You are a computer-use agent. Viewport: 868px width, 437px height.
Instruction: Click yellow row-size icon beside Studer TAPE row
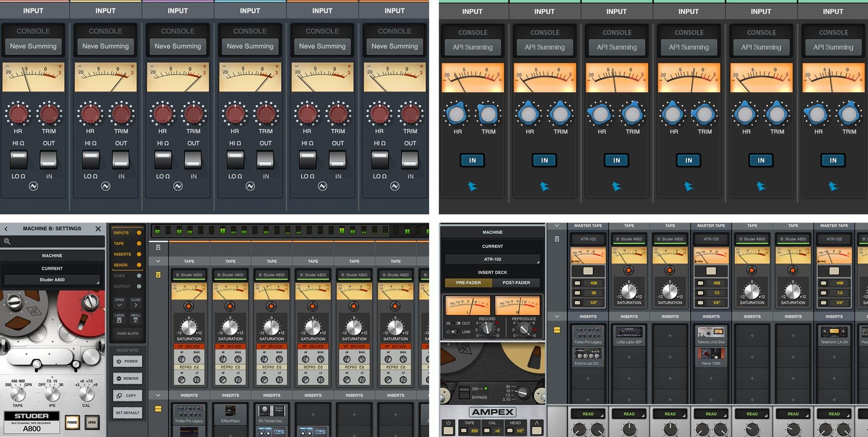[158, 275]
